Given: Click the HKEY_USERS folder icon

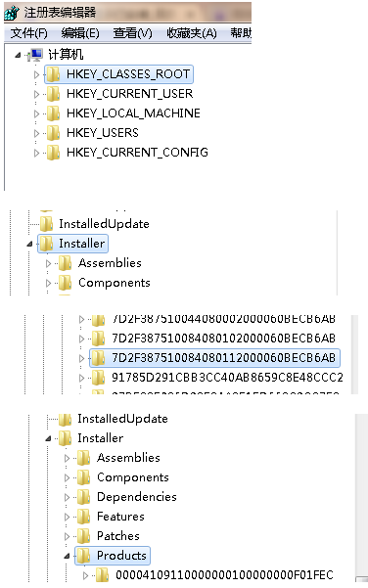Looking at the screenshot, I should [x=53, y=133].
